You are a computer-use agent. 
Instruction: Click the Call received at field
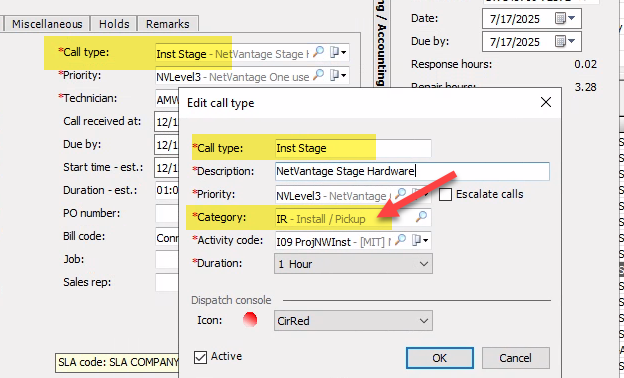[x=167, y=121]
